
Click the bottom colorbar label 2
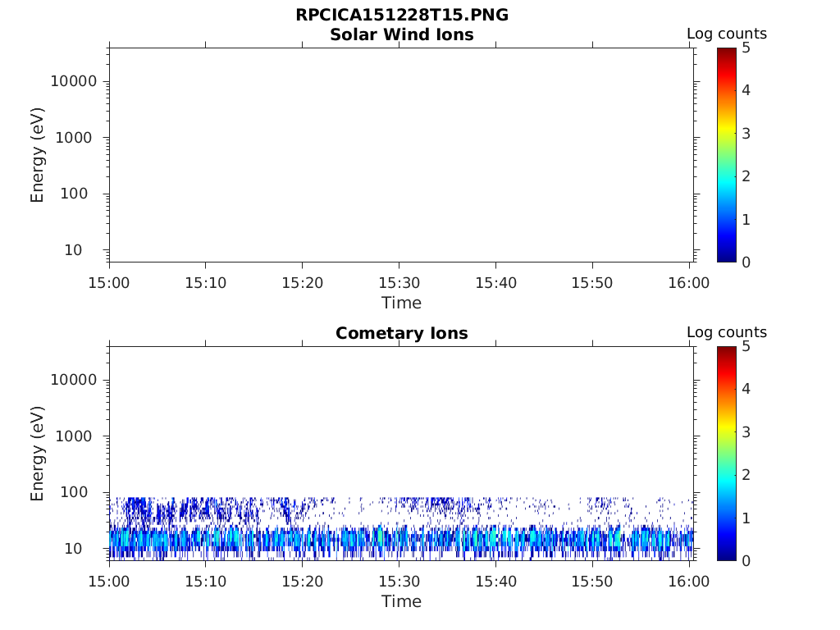tap(746, 475)
